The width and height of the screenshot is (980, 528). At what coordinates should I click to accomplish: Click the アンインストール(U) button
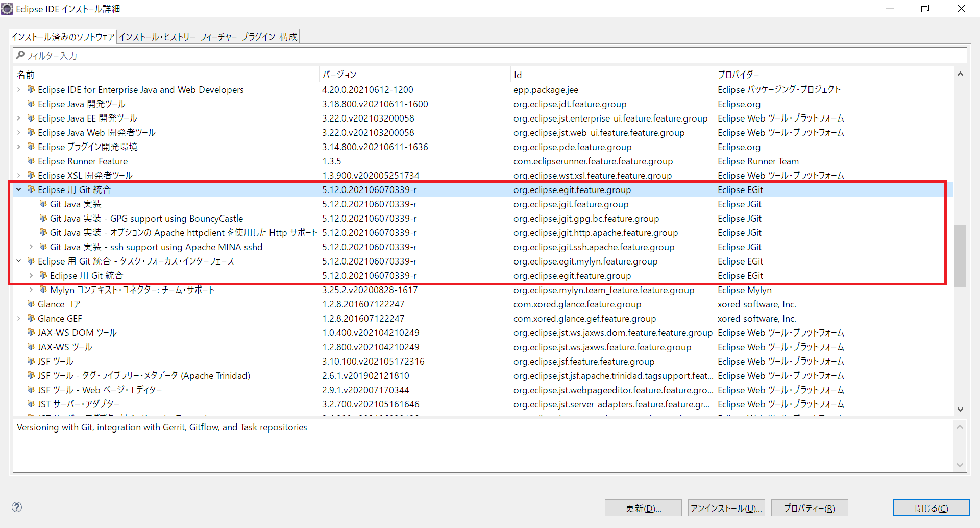(726, 508)
